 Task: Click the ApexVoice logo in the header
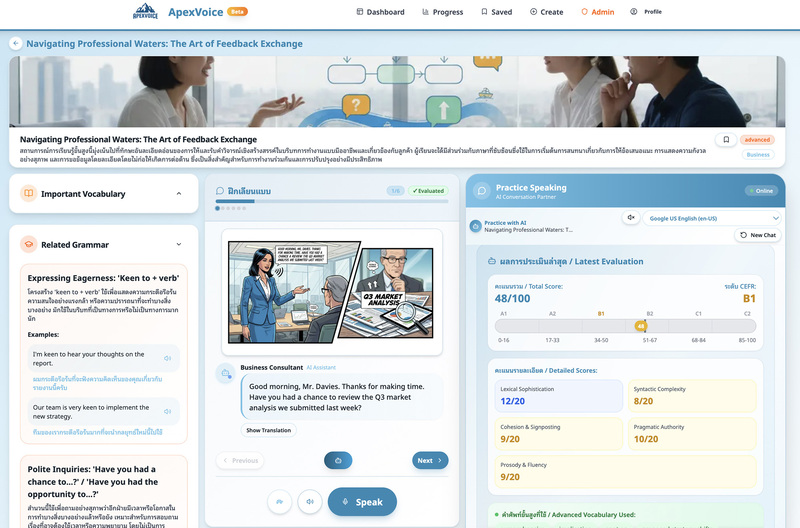point(145,12)
